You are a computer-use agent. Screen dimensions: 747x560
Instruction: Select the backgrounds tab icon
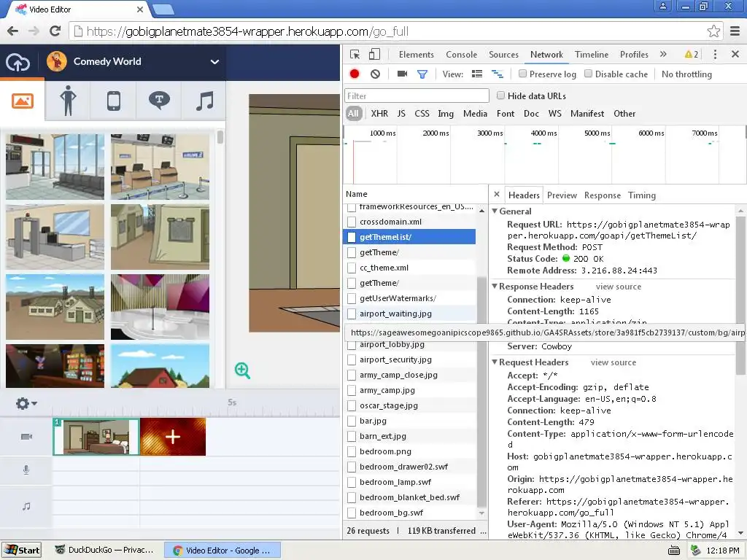pos(23,101)
